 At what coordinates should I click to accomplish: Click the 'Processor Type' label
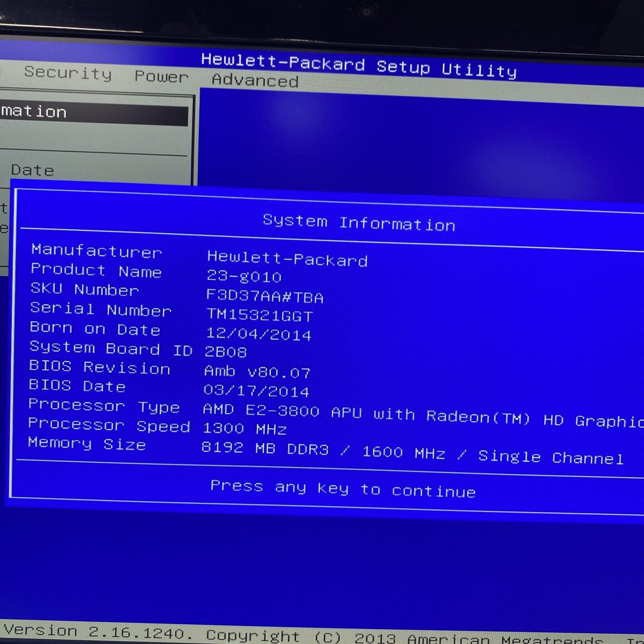point(104,406)
